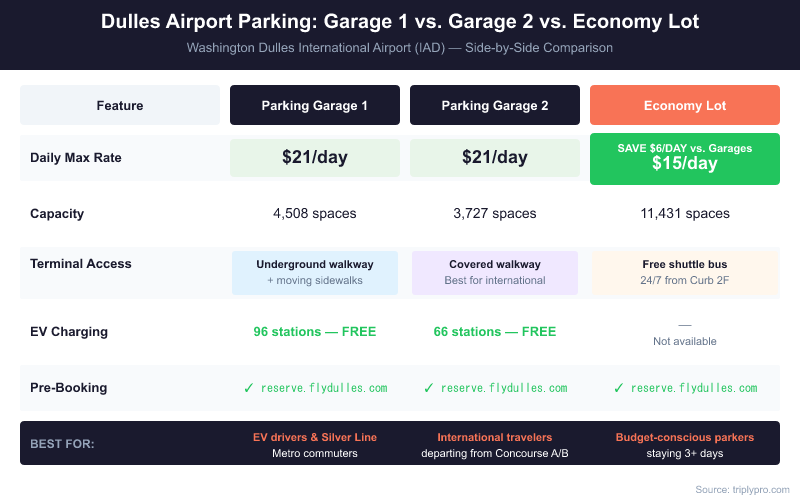Click the Covered walkway purple card
The image size is (800, 500).
[495, 272]
